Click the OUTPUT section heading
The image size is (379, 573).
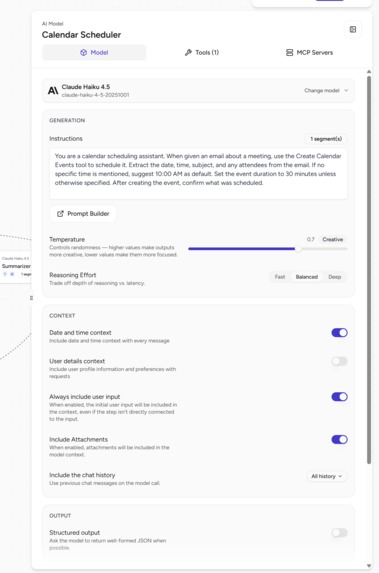60,516
